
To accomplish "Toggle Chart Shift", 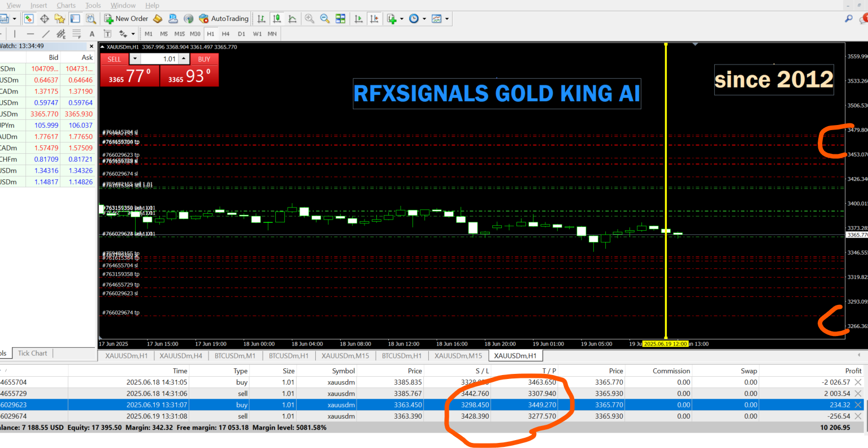I will pyautogui.click(x=374, y=19).
